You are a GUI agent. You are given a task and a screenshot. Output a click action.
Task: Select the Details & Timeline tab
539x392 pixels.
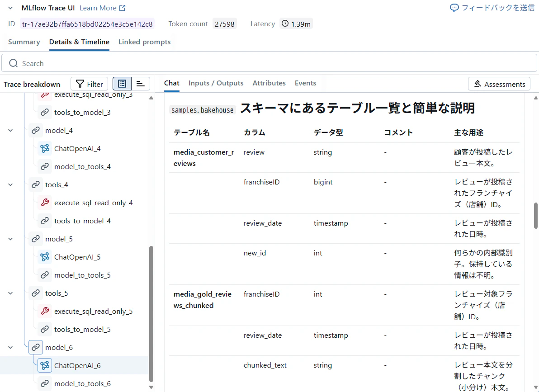[x=79, y=42]
